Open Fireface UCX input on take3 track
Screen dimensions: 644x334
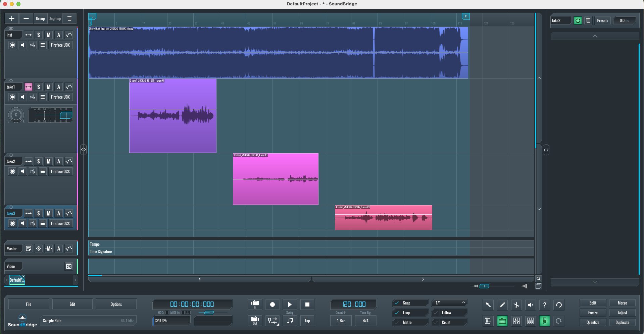pos(60,223)
